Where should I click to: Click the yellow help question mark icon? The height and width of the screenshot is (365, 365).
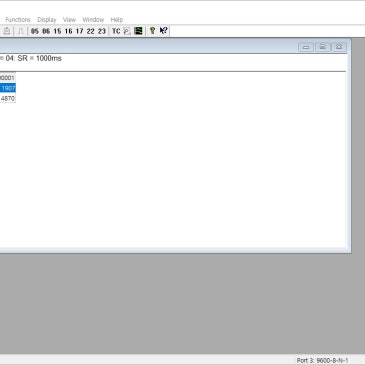[x=152, y=31]
